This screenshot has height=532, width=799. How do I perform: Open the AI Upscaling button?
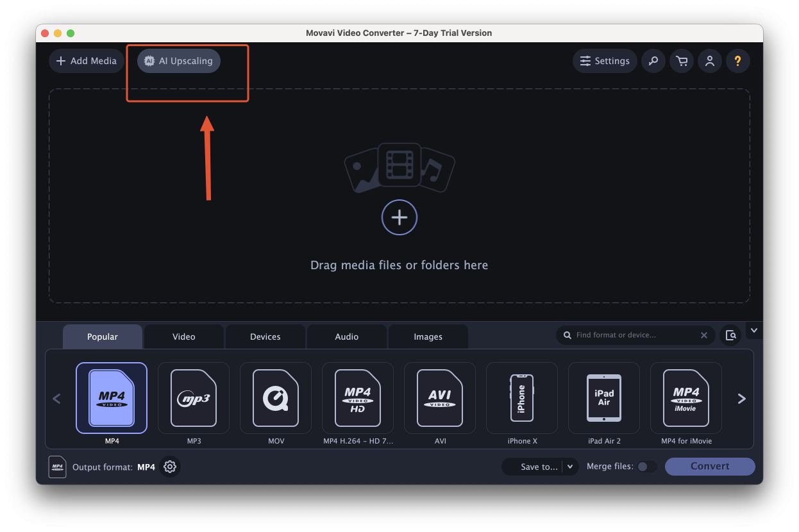[x=179, y=61]
